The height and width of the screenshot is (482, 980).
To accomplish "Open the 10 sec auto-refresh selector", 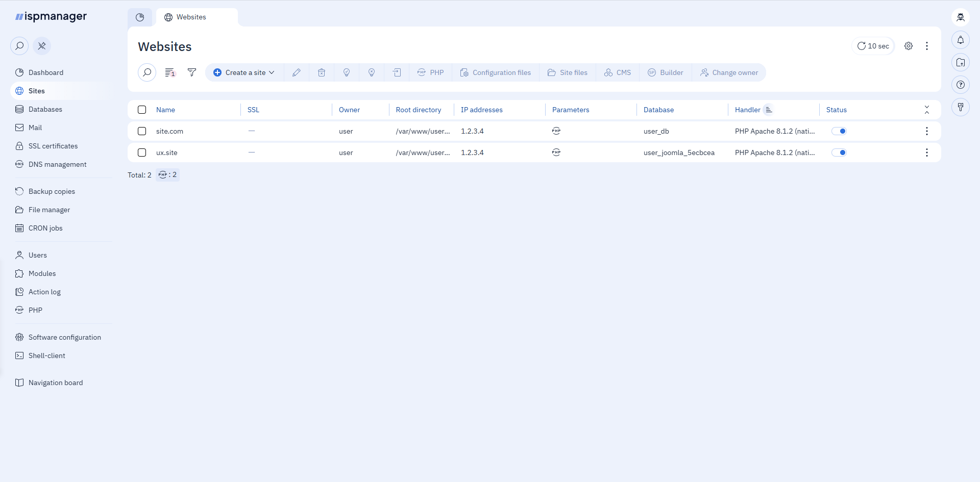I will click(x=873, y=46).
